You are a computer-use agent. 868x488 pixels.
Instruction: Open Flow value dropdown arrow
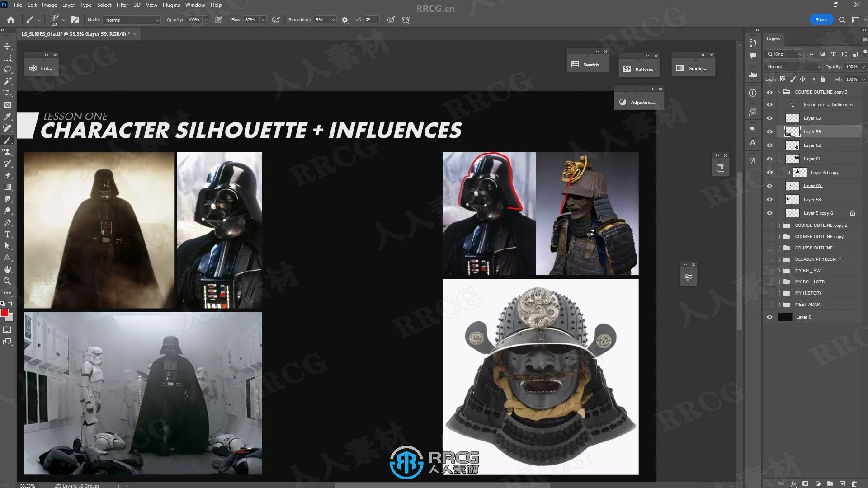pos(263,20)
